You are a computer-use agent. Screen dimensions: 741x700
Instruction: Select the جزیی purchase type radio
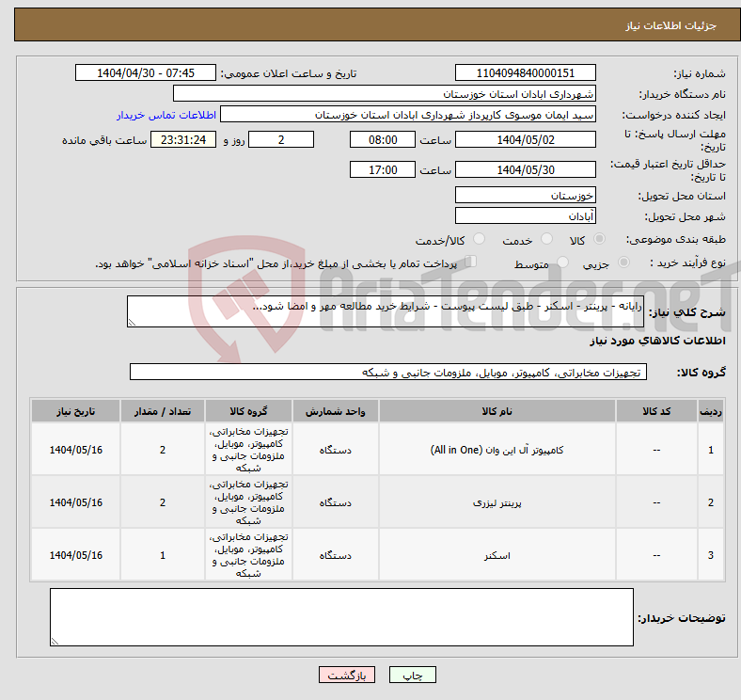623,262
